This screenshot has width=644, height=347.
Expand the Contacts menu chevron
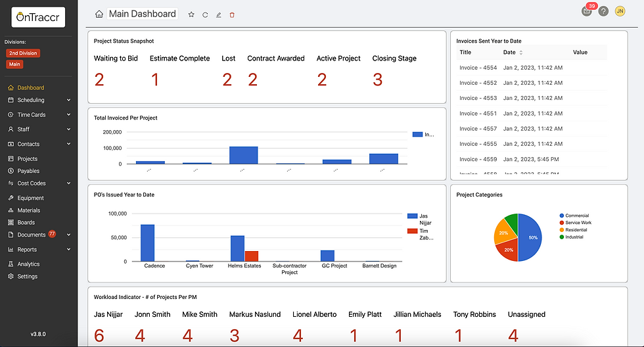(68, 144)
